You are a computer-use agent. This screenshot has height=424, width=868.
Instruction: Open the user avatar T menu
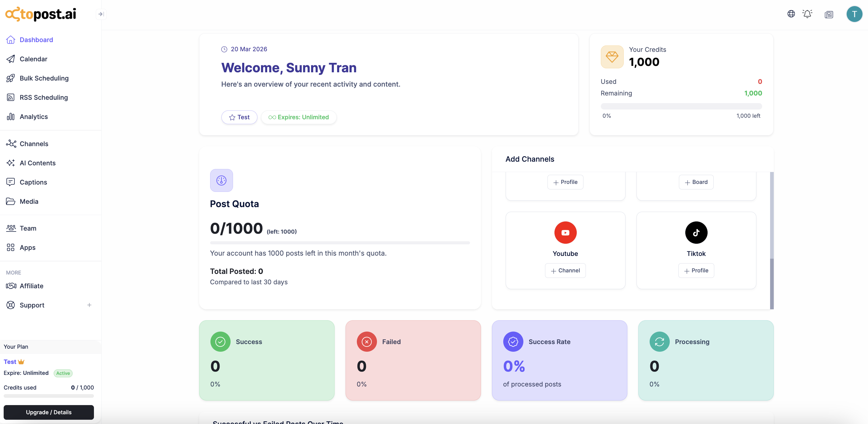(854, 14)
